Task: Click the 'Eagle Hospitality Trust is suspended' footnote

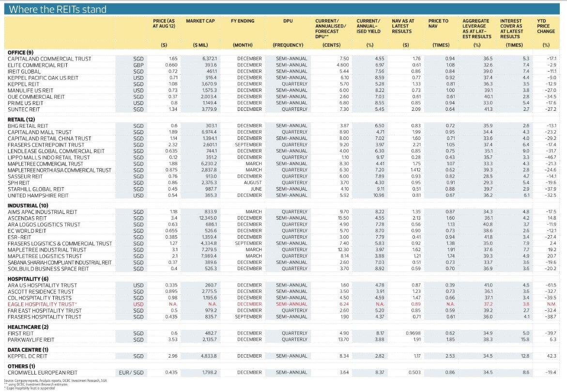Action: 29,388
